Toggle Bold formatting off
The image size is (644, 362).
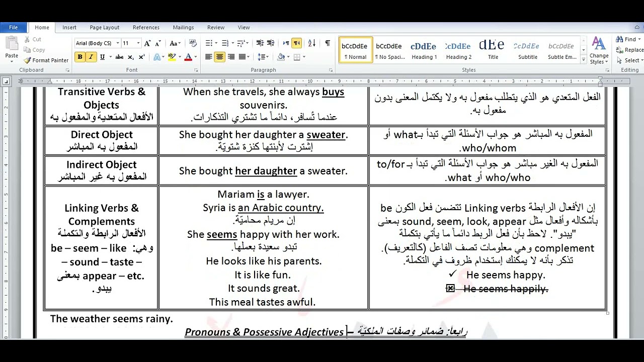click(79, 57)
